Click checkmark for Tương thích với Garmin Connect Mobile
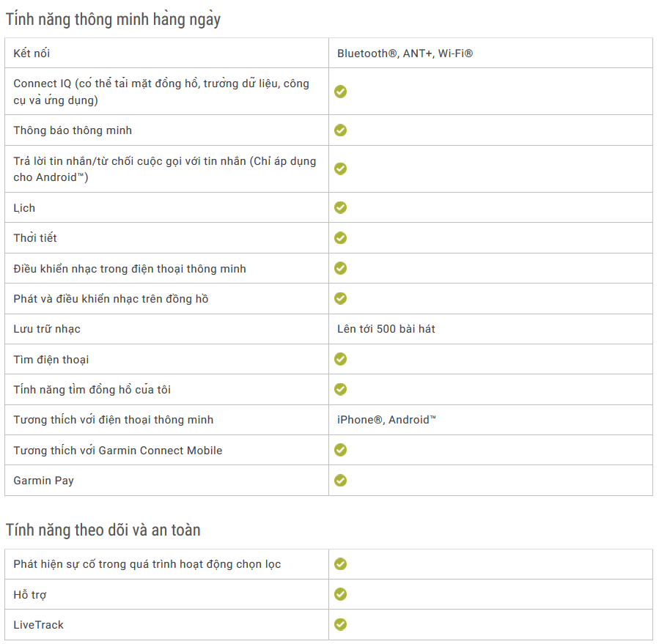The image size is (659, 644). click(340, 450)
